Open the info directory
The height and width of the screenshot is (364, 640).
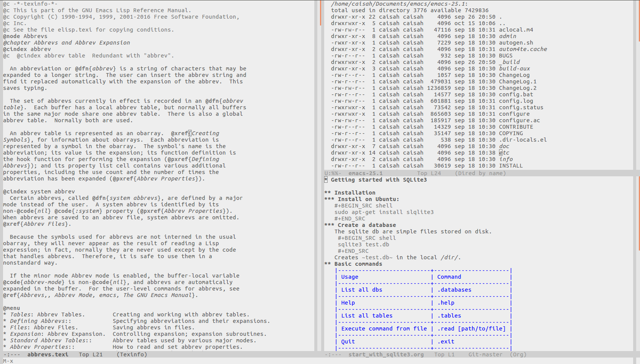[x=506, y=159]
